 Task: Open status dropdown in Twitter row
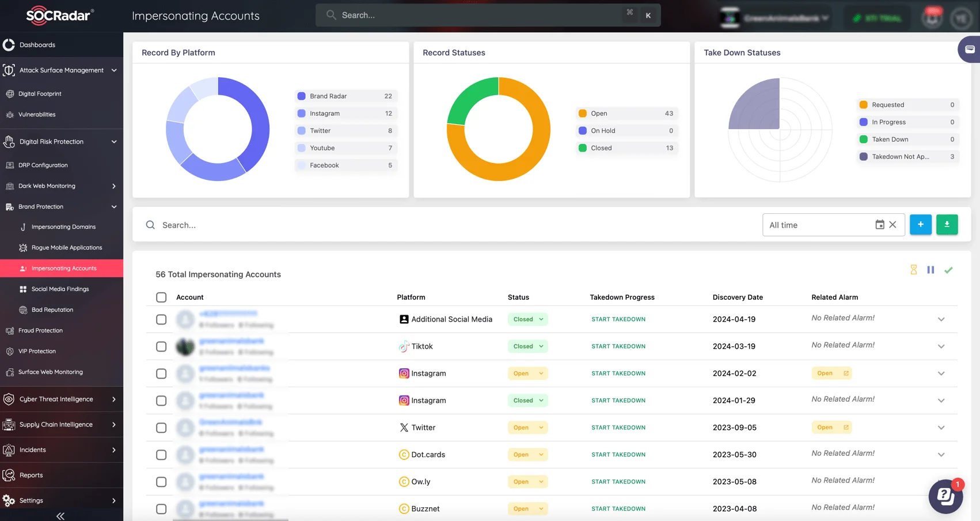pyautogui.click(x=527, y=428)
